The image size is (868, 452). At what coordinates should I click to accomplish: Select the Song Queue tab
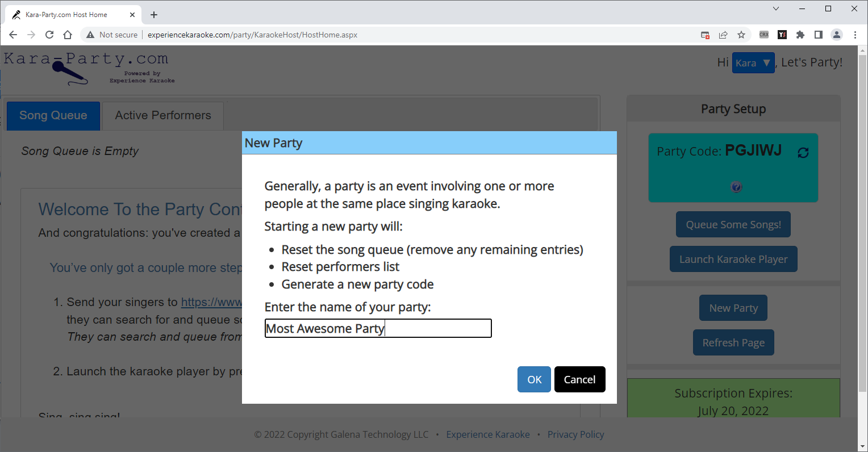pos(53,115)
